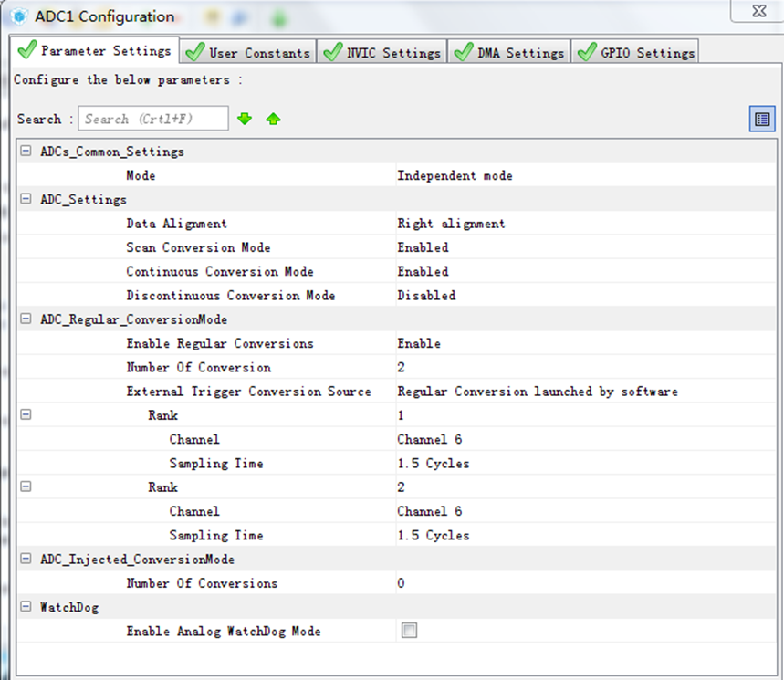Collapse the ADC_Injected_ConversionMode section

(x=26, y=559)
